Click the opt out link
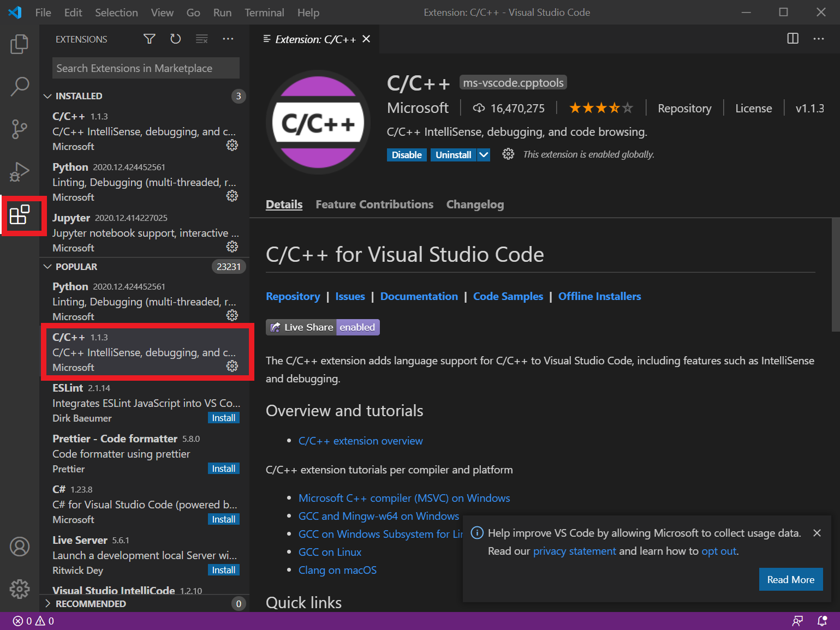840x630 pixels. click(x=719, y=551)
